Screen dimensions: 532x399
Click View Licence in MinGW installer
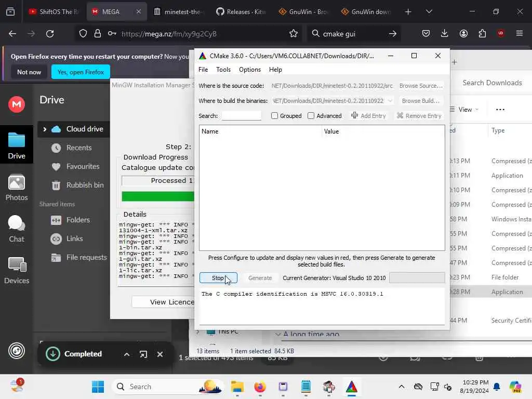pyautogui.click(x=163, y=302)
